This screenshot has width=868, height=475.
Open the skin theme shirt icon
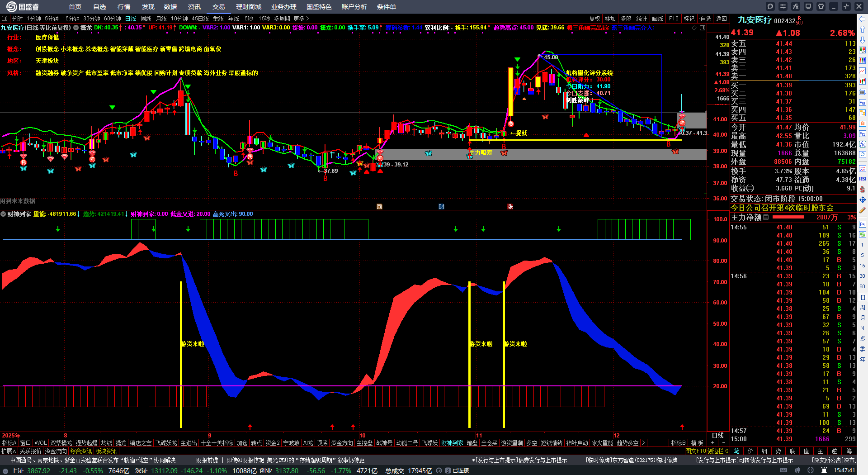coord(821,6)
